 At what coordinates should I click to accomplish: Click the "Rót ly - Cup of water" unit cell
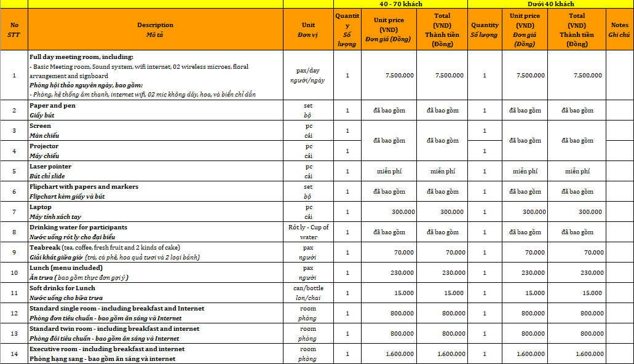[x=308, y=232]
